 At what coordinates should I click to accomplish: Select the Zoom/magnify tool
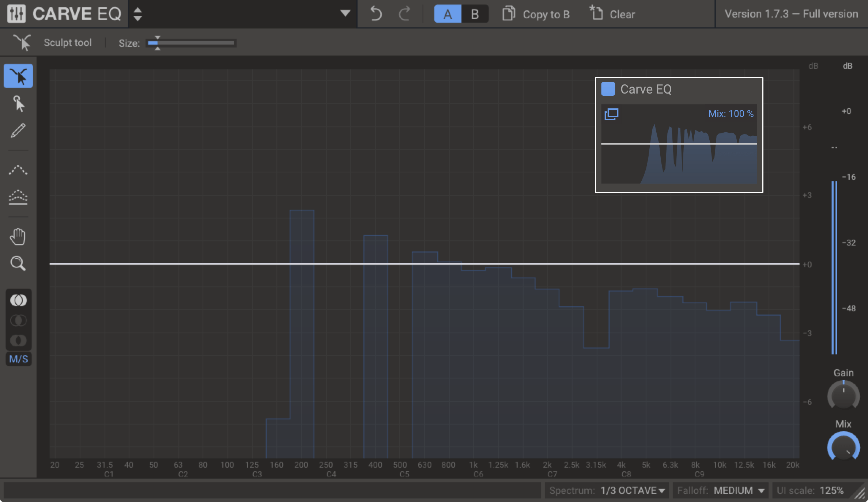click(17, 263)
